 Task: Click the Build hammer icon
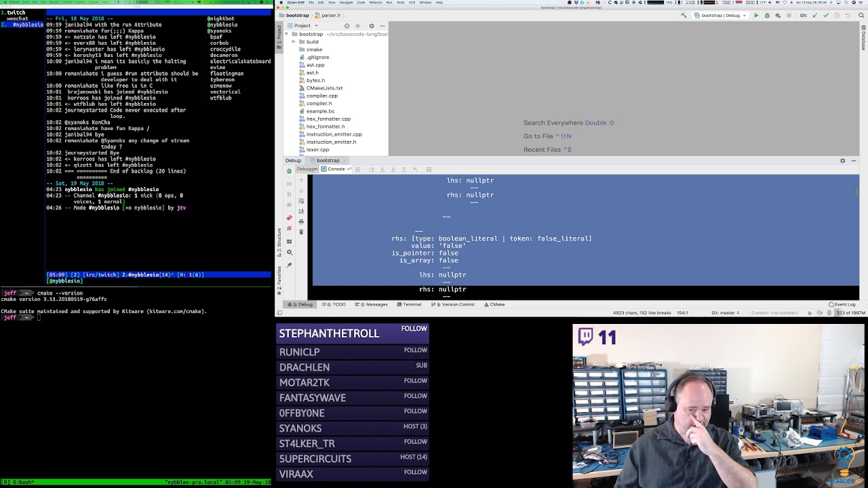(x=684, y=16)
